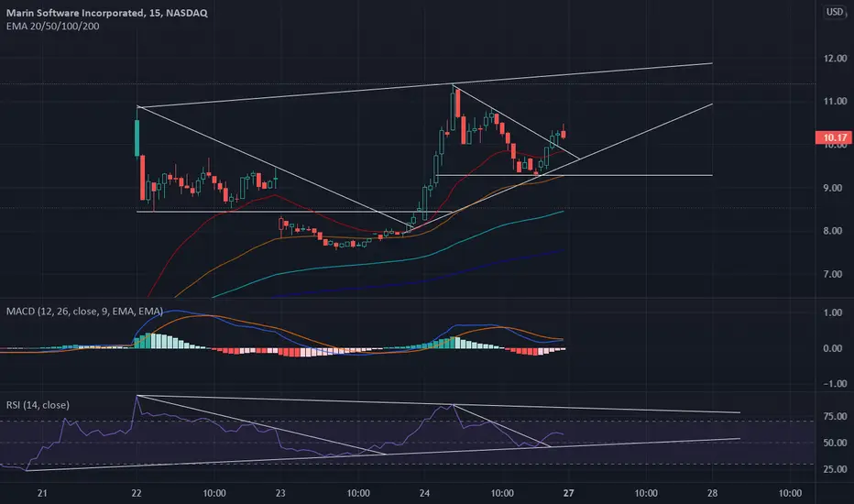Click the RSI 75.00 scale value

pos(835,416)
